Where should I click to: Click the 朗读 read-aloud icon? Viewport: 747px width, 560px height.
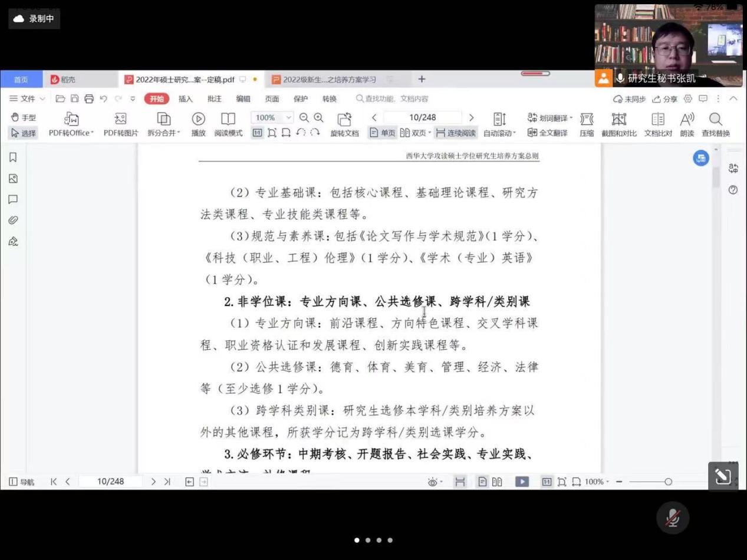tap(687, 120)
